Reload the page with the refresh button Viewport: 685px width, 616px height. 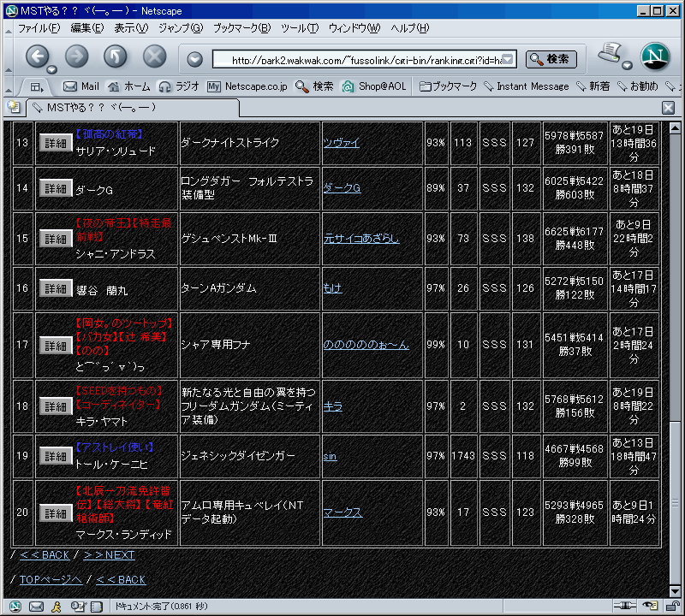pyautogui.click(x=116, y=56)
